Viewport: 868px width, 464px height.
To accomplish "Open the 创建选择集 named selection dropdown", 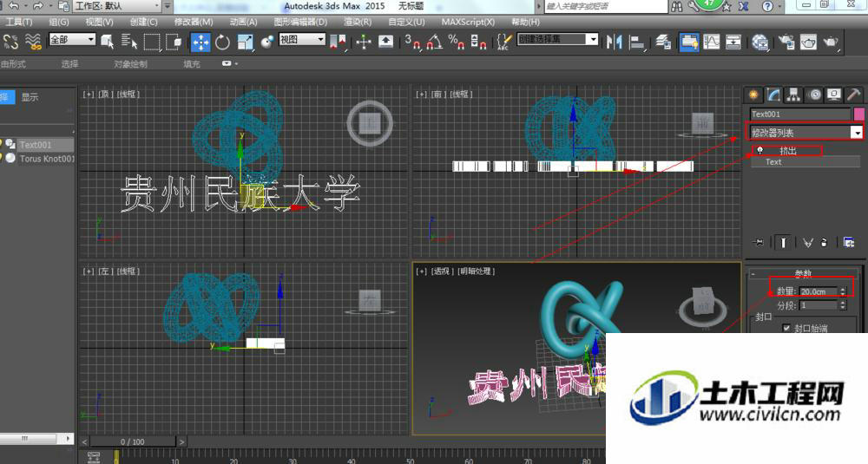I will click(557, 39).
